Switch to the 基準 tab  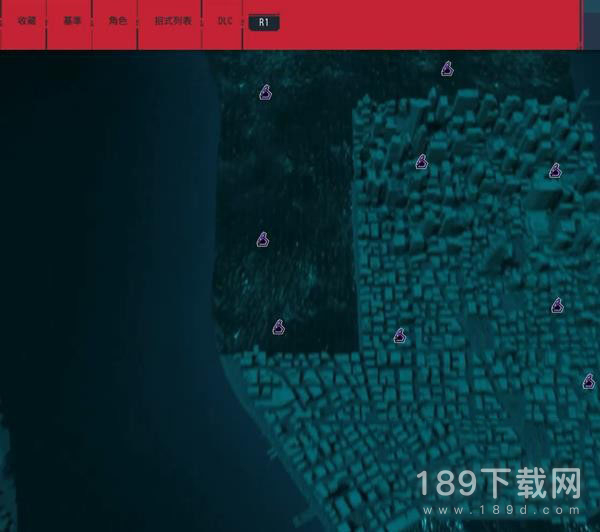(72, 21)
